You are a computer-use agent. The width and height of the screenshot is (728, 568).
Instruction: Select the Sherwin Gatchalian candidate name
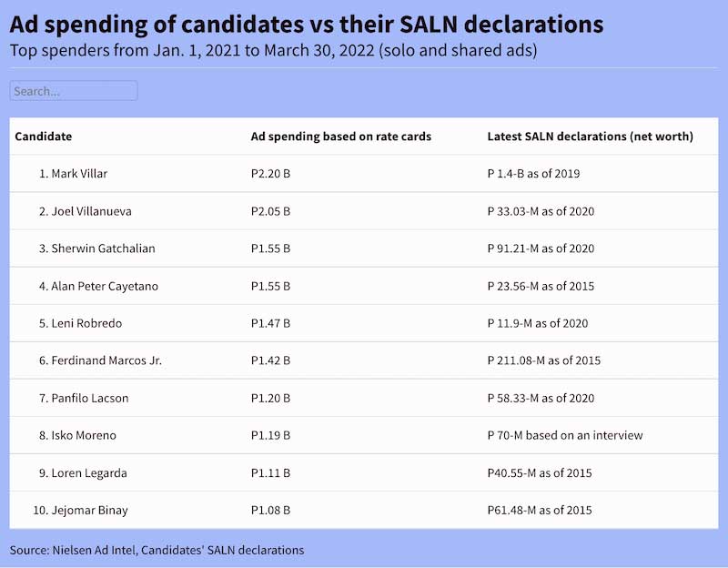click(x=97, y=248)
